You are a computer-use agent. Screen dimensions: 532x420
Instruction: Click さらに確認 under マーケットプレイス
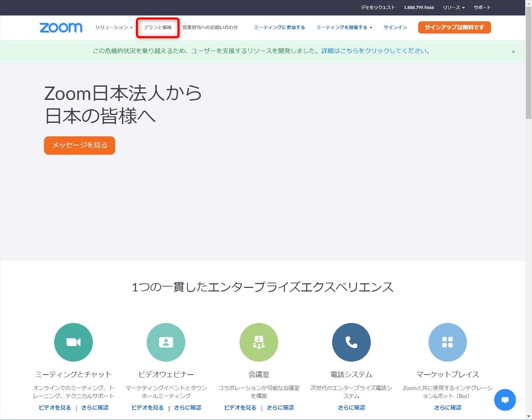pyautogui.click(x=448, y=408)
